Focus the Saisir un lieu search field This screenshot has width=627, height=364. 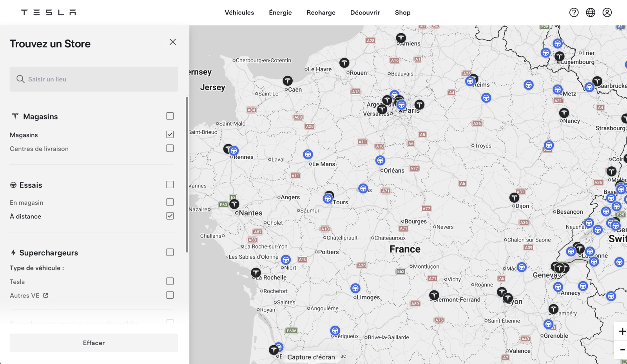point(94,79)
